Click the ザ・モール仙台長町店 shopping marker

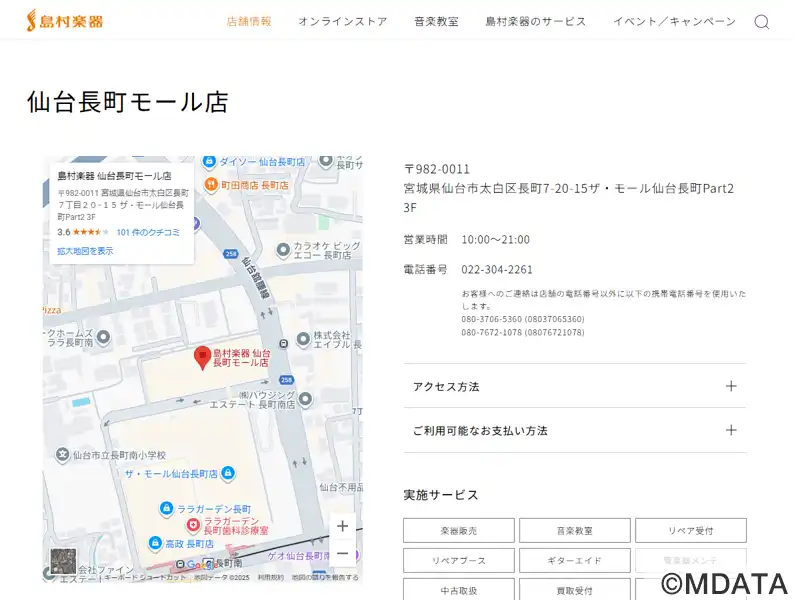pos(228,473)
